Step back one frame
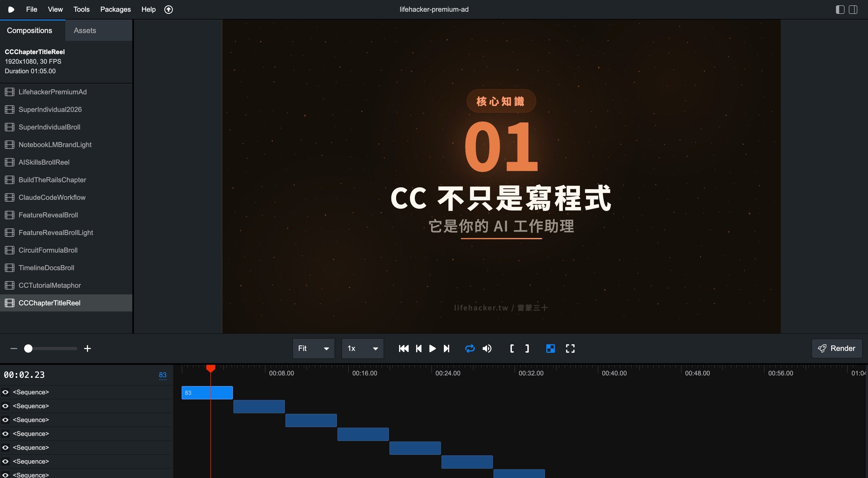Image resolution: width=868 pixels, height=478 pixels. (419, 349)
